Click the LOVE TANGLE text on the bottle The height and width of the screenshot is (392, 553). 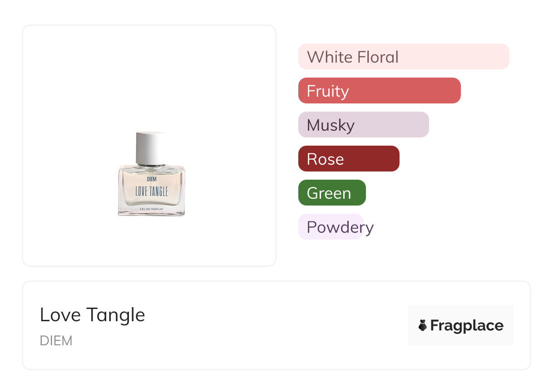[x=152, y=191]
